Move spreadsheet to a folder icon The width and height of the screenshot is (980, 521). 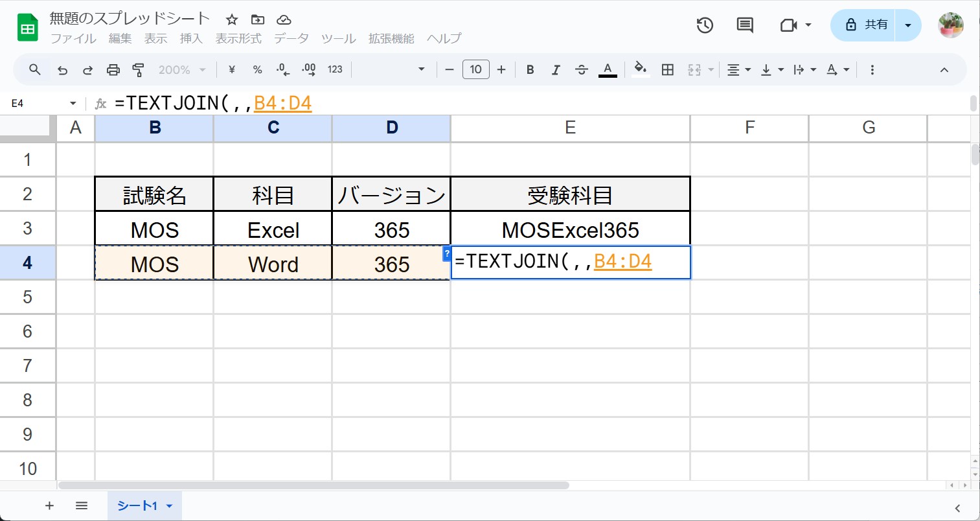point(258,19)
